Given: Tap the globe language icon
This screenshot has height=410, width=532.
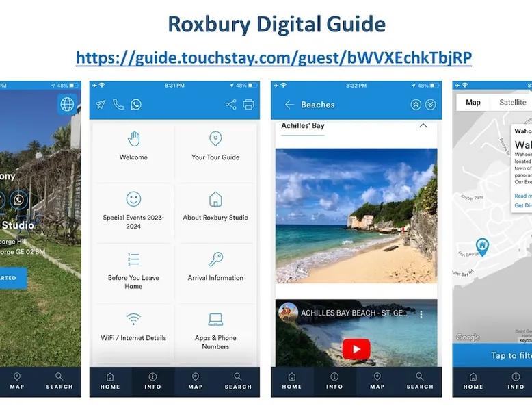Looking at the screenshot, I should pyautogui.click(x=67, y=104).
